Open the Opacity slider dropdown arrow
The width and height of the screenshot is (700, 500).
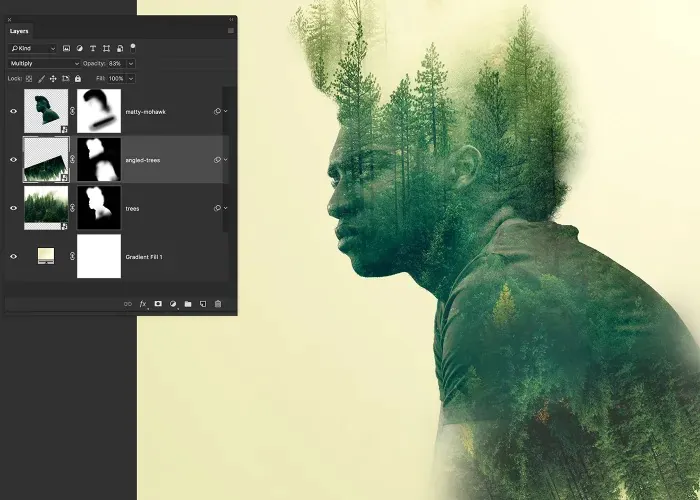131,63
